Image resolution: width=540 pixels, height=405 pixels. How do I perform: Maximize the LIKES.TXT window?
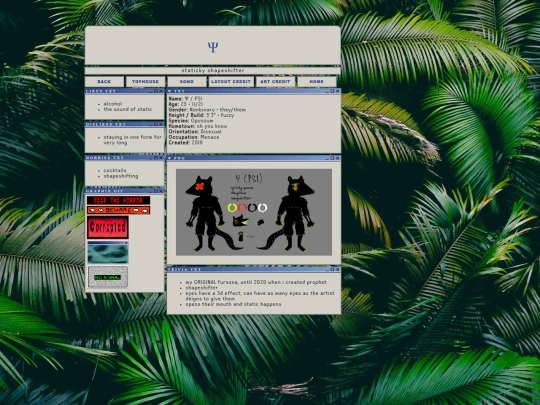156,91
